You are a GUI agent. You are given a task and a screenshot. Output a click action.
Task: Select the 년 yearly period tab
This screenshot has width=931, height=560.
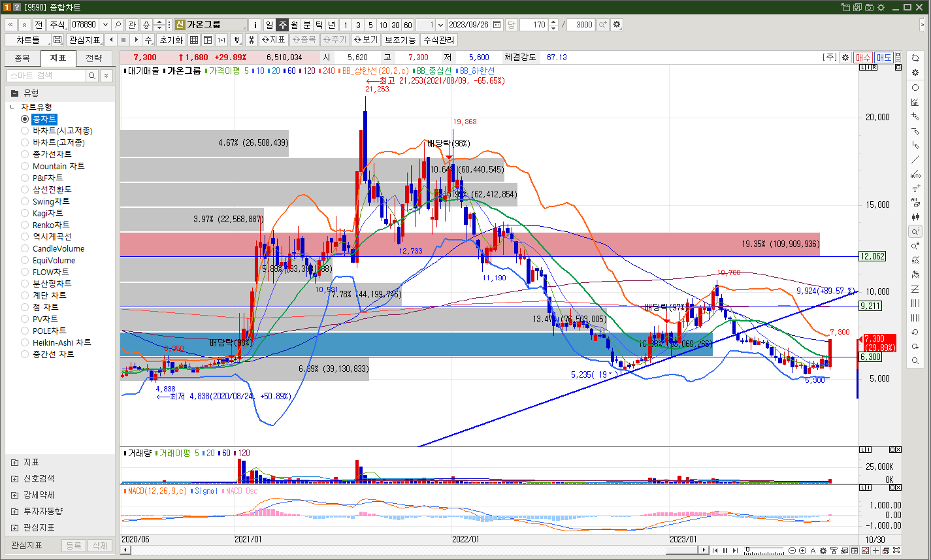[331, 25]
